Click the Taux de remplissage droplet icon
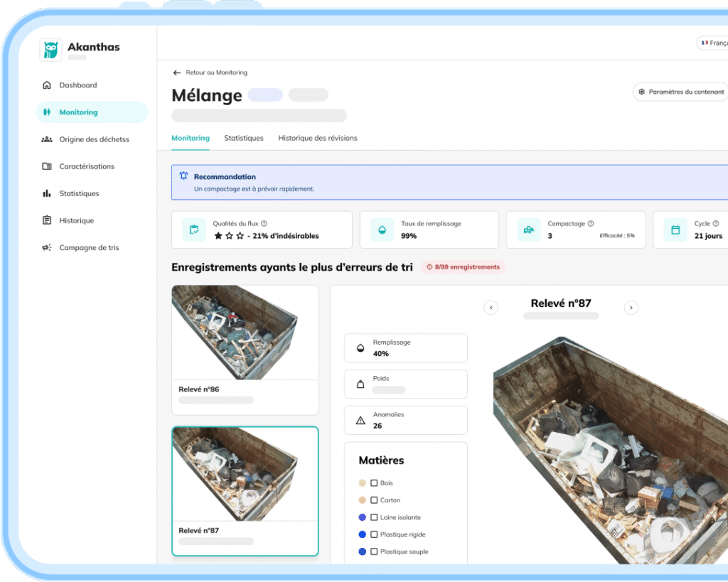The image size is (728, 582). coord(382,230)
